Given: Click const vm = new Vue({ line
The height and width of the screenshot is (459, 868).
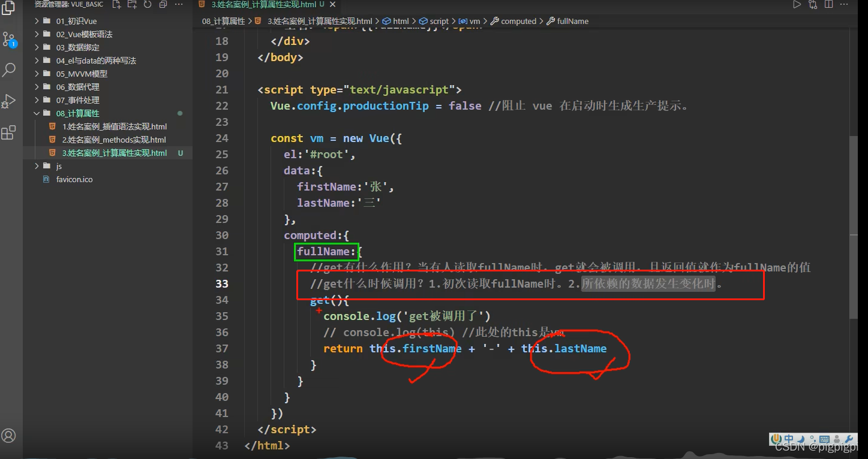Looking at the screenshot, I should (336, 138).
